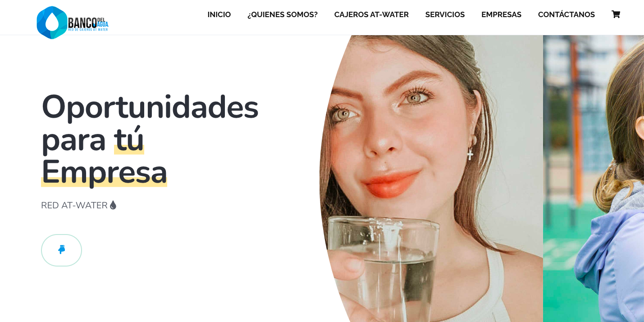The height and width of the screenshot is (322, 644).
Task: Click the Banco del Agua logo text
Action: [88, 23]
